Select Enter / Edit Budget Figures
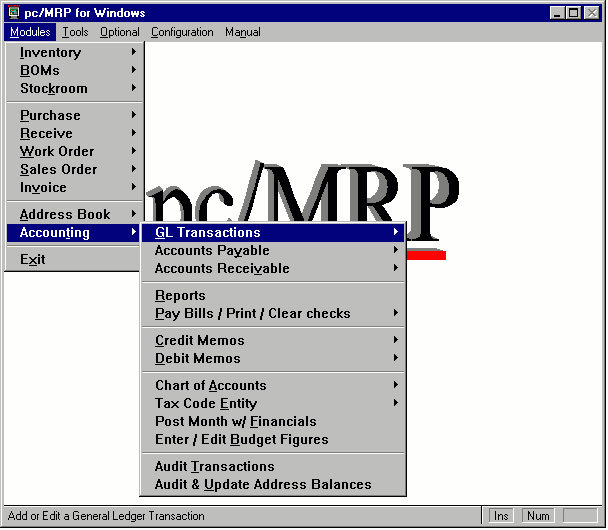This screenshot has width=608, height=530. (x=273, y=439)
